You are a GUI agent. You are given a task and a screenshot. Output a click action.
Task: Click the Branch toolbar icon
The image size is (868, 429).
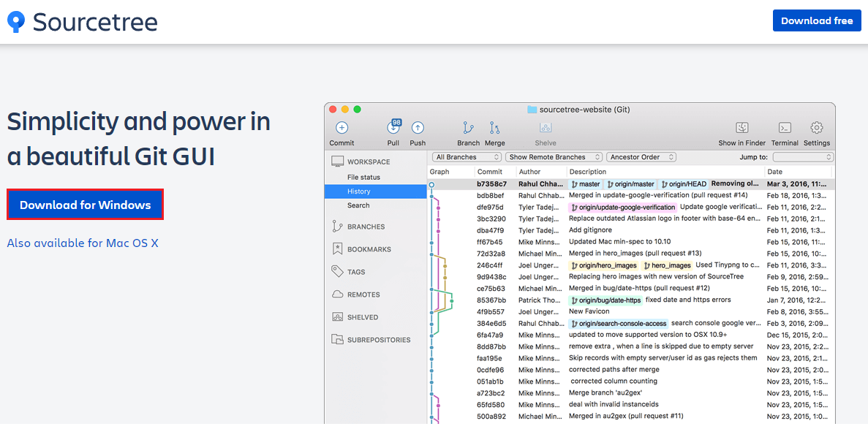468,128
